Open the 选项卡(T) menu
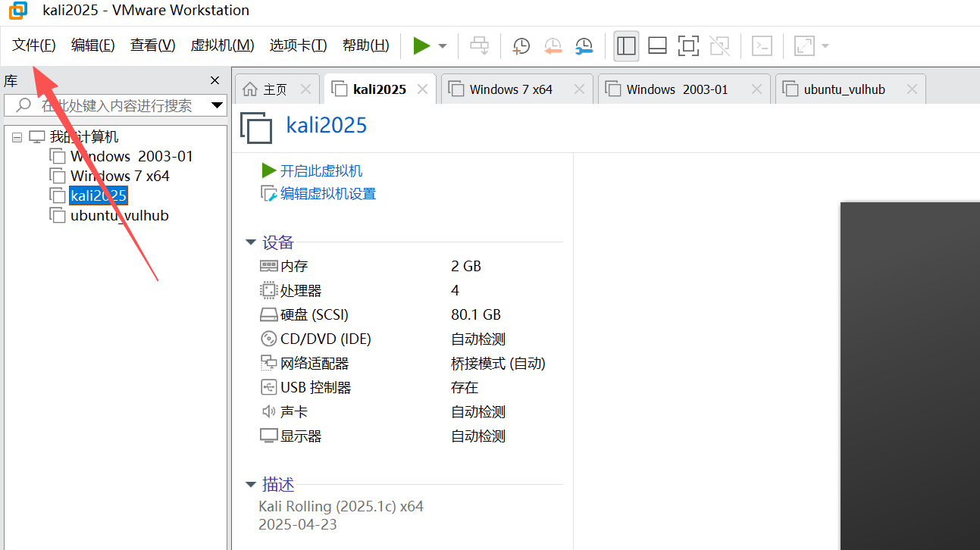 (298, 45)
